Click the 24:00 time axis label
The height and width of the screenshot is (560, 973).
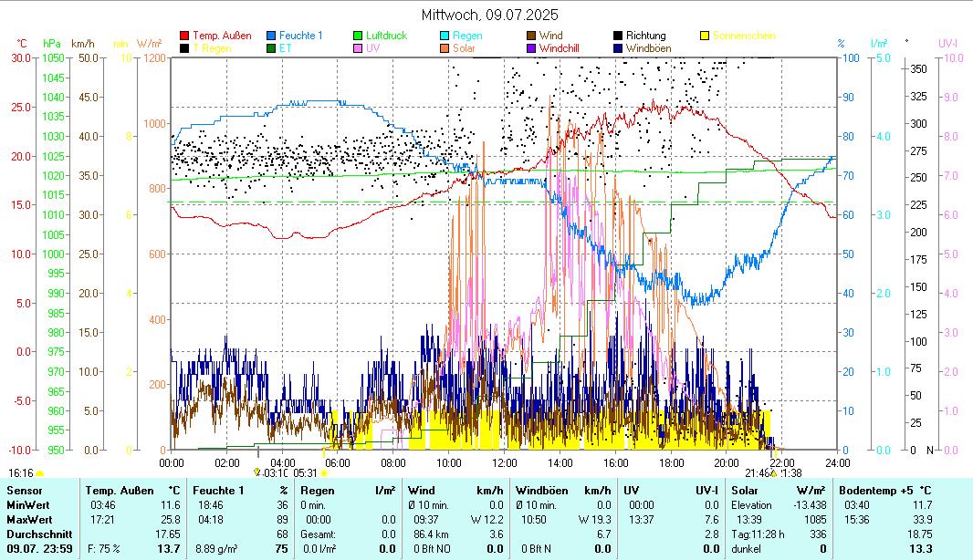[x=838, y=462]
